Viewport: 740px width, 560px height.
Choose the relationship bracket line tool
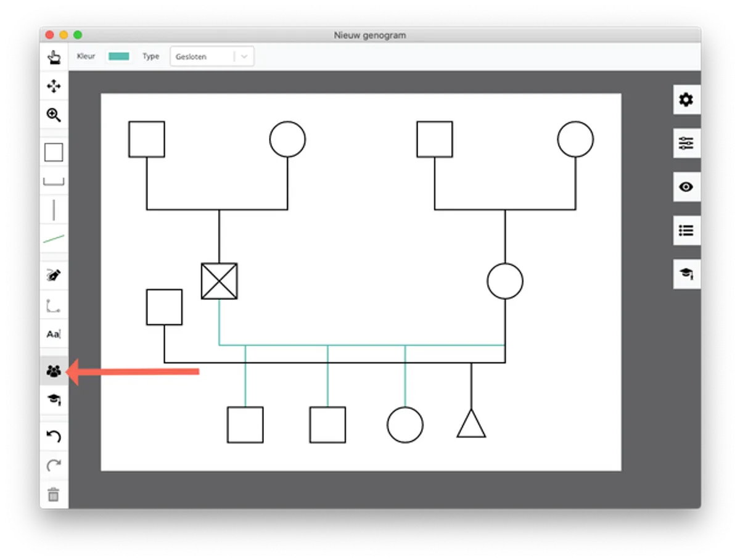pos(54,181)
